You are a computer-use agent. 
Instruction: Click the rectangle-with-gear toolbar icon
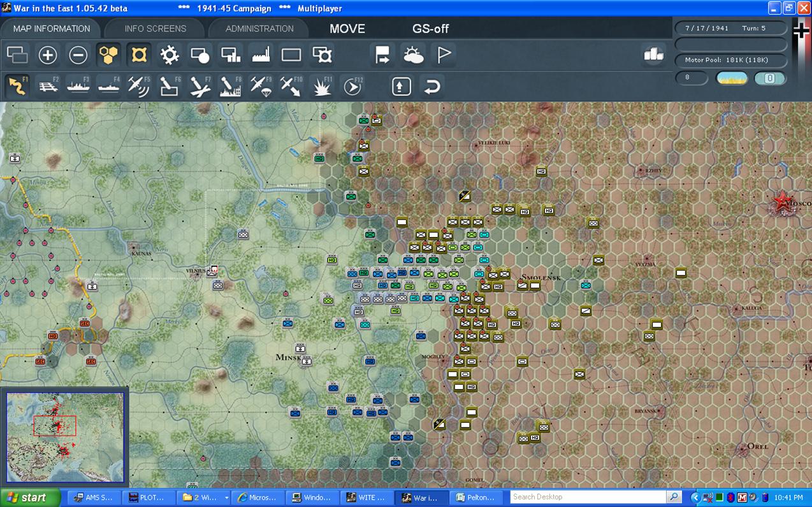coord(323,55)
